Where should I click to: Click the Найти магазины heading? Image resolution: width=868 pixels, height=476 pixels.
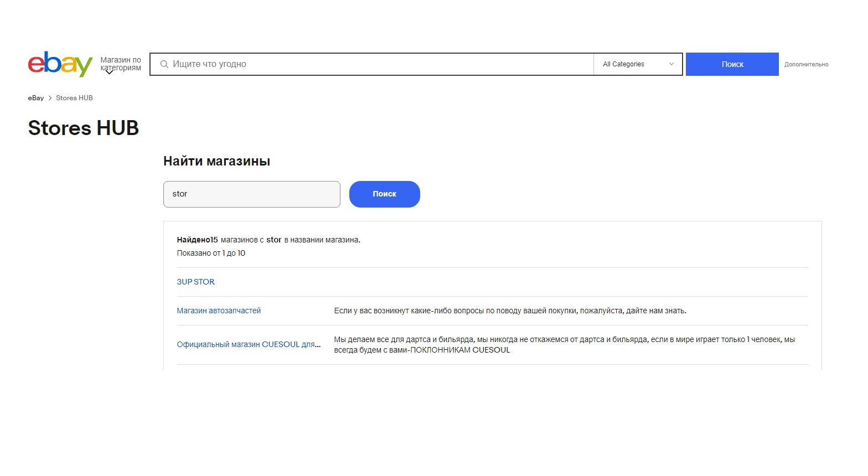[217, 161]
